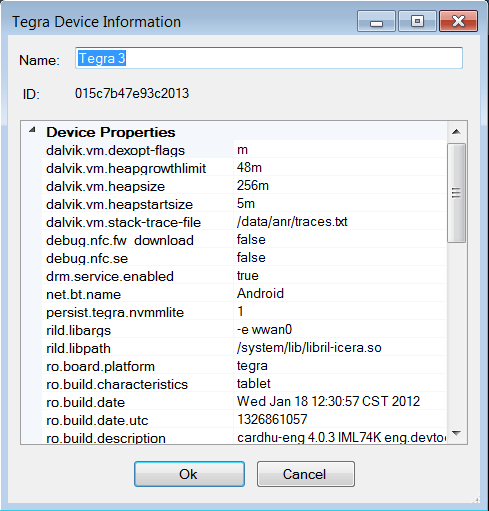The width and height of the screenshot is (489, 511).
Task: Click the 256m heapsize value
Action: pos(253,185)
